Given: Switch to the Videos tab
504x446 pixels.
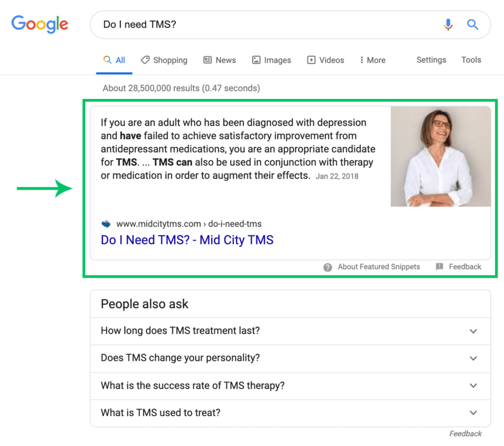Looking at the screenshot, I should tap(326, 60).
